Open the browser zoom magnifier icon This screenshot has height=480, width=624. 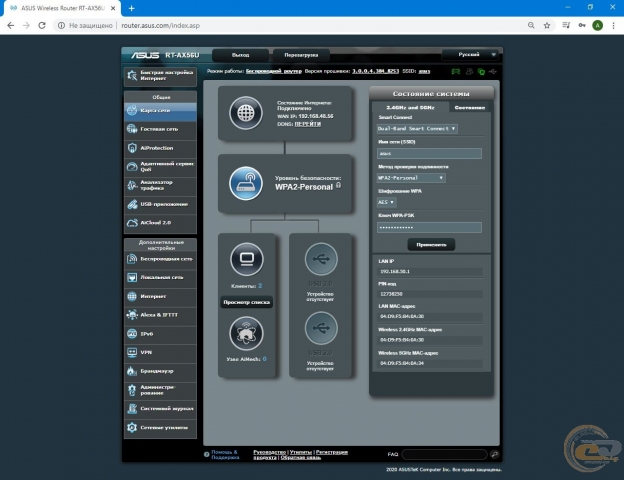[x=531, y=25]
